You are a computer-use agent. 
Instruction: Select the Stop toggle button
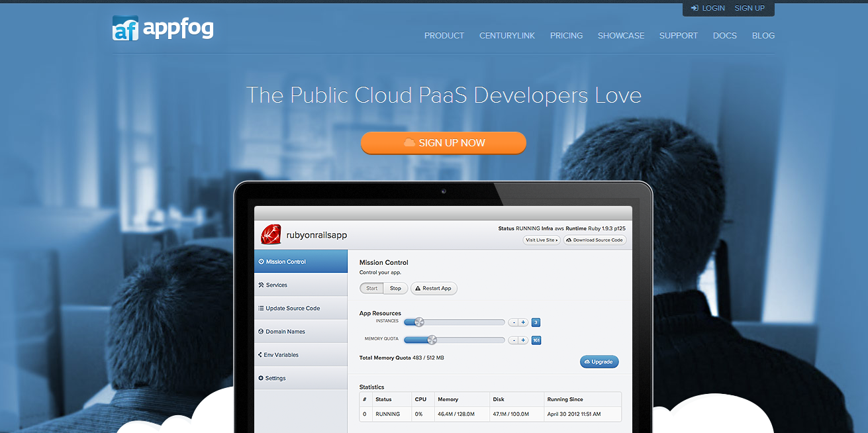click(x=395, y=289)
